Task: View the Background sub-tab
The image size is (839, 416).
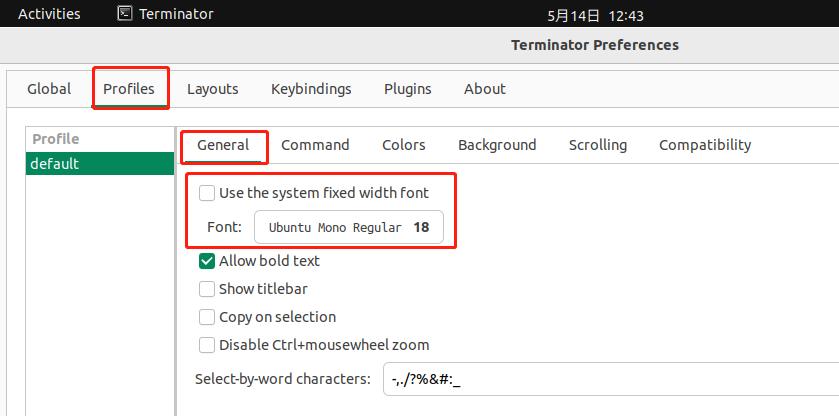Action: tap(497, 145)
